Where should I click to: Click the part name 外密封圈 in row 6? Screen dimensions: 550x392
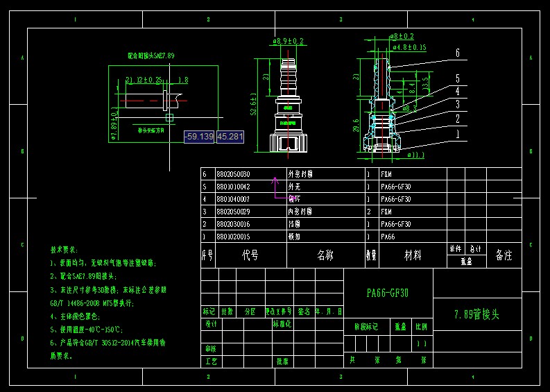click(x=300, y=174)
